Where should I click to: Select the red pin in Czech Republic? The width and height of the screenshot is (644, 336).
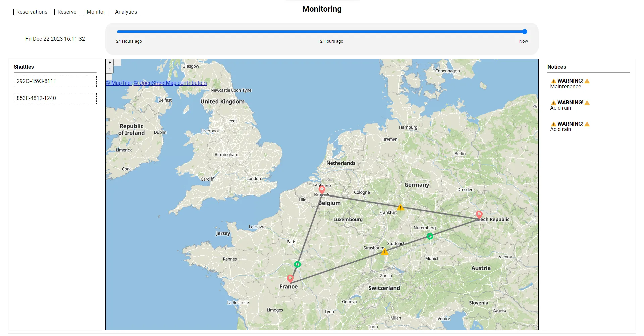479,214
